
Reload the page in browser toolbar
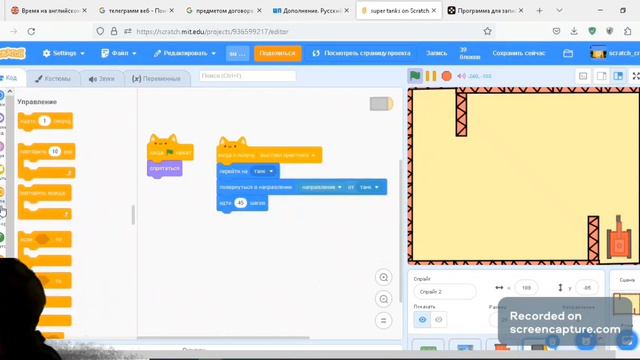(31, 31)
